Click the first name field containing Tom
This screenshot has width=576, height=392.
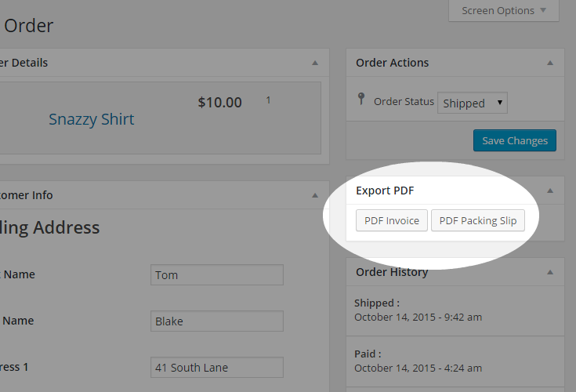pyautogui.click(x=216, y=275)
